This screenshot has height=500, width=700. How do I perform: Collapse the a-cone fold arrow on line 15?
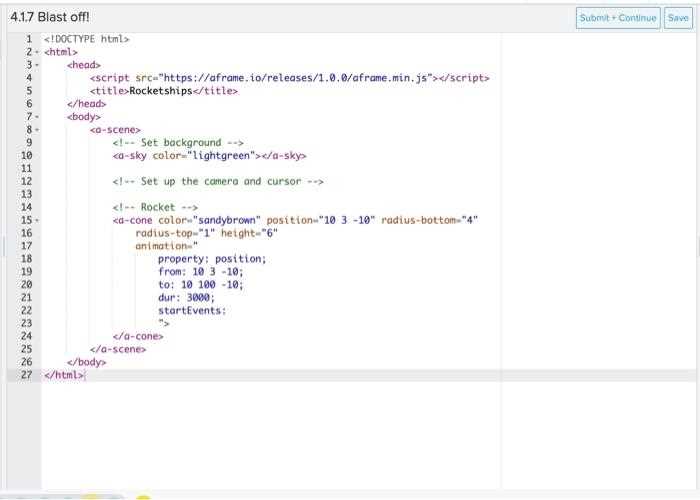pos(37,221)
